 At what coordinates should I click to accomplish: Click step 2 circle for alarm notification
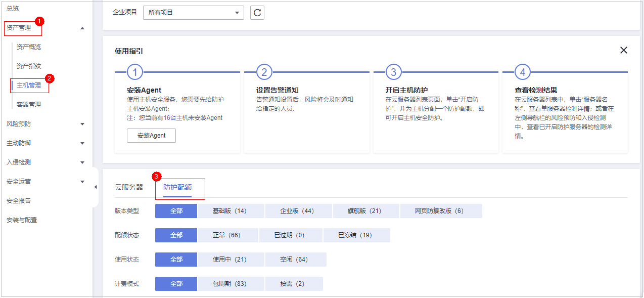click(x=264, y=72)
